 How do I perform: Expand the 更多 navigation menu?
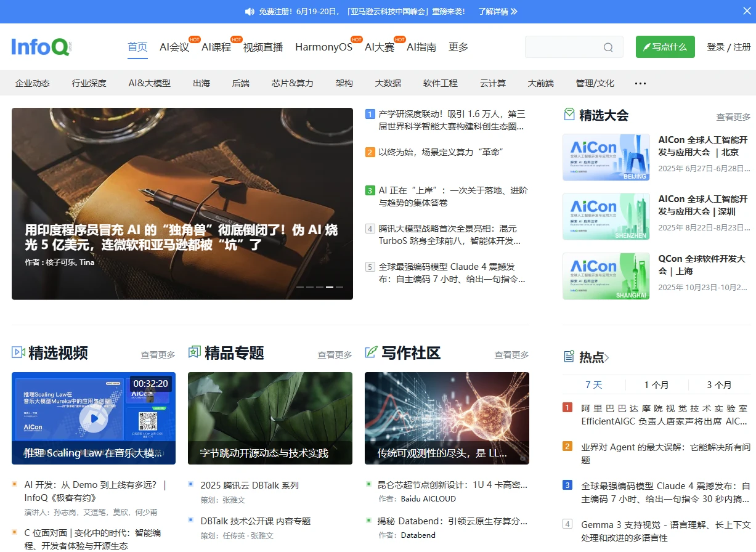(458, 47)
